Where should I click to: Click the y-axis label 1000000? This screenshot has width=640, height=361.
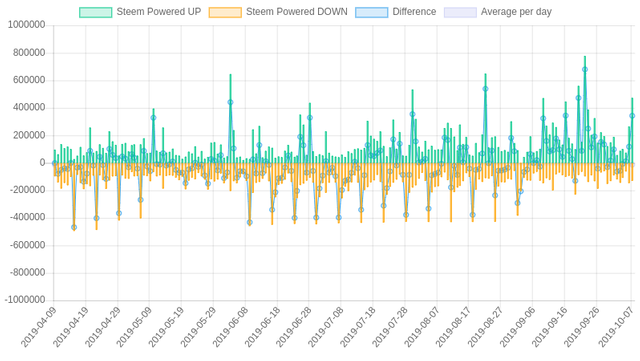(x=26, y=25)
